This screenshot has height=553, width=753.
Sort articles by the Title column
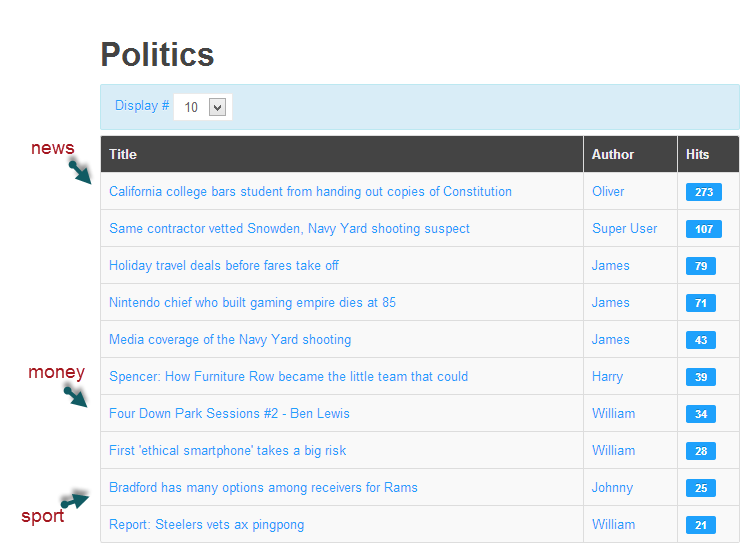pyautogui.click(x=123, y=154)
